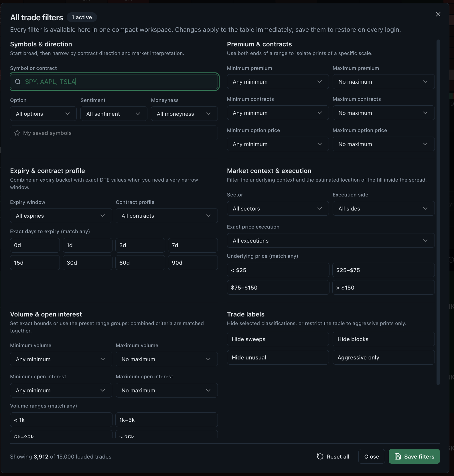Toggle the $25–$75 underlying price chip
This screenshot has width=454, height=476.
[x=383, y=270]
